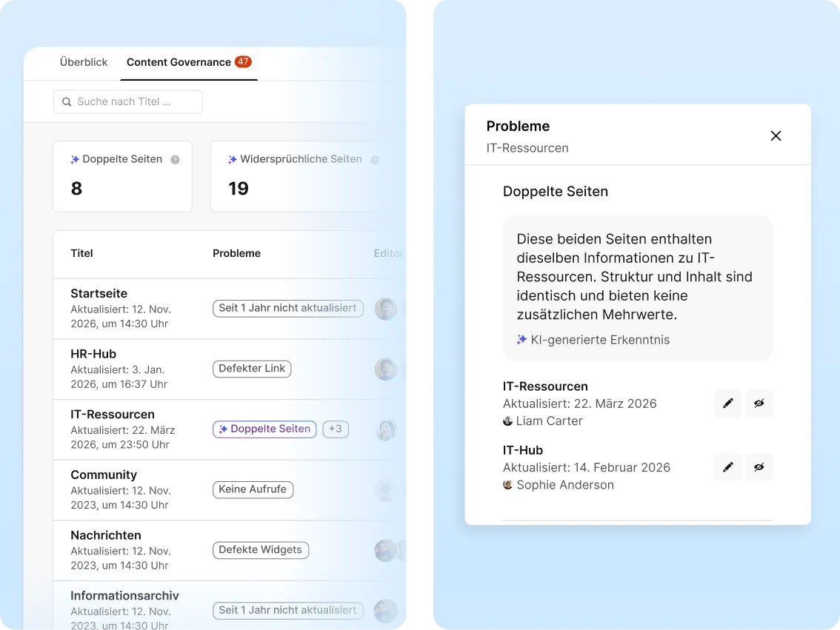Click the Defekter Link problem tag
Viewport: 840px width, 630px height.
pyautogui.click(x=252, y=369)
